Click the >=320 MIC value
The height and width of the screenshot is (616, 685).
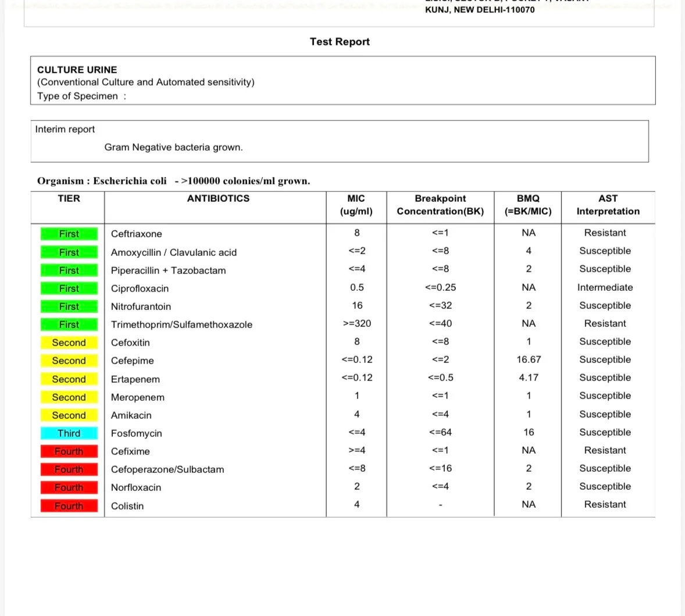point(357,324)
